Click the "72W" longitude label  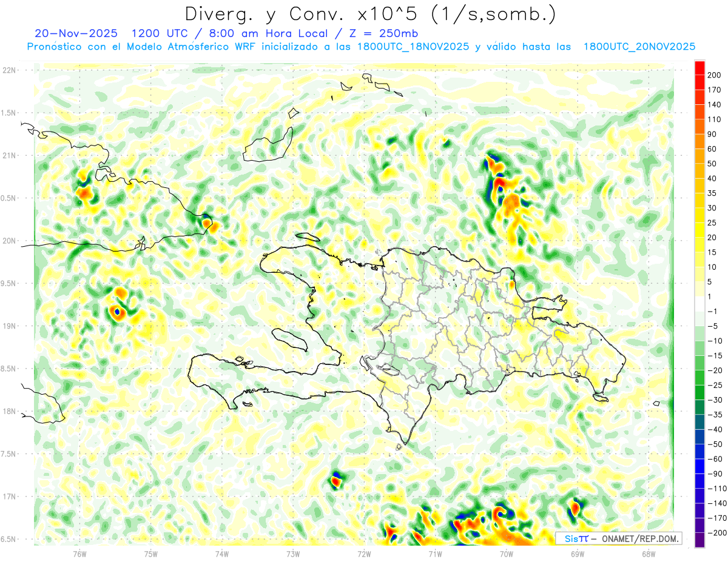[364, 554]
